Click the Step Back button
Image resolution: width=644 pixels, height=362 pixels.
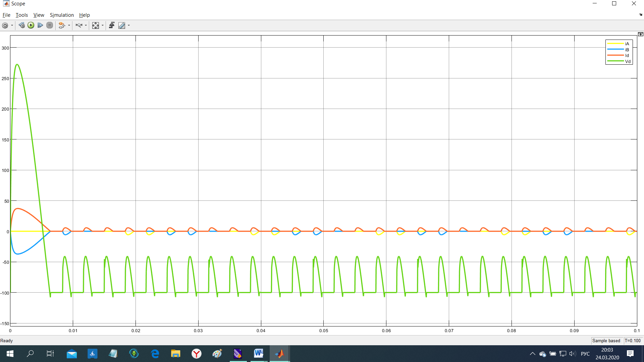click(22, 25)
